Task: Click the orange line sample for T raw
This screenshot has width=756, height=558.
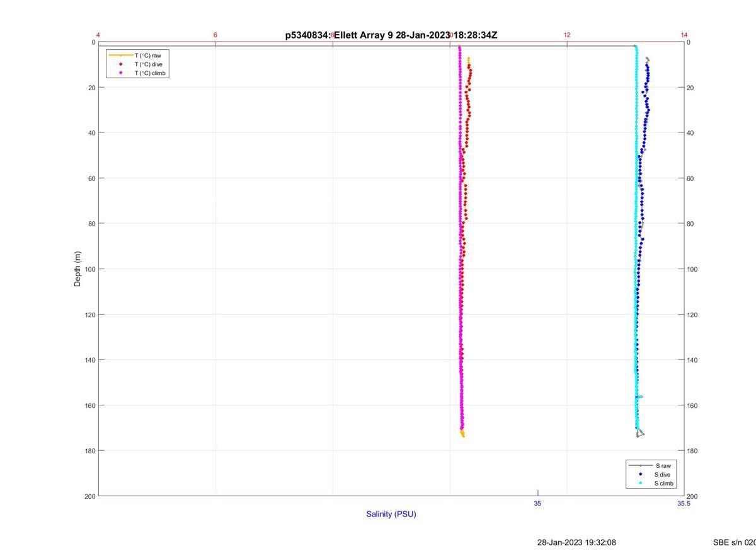Action: [120, 55]
